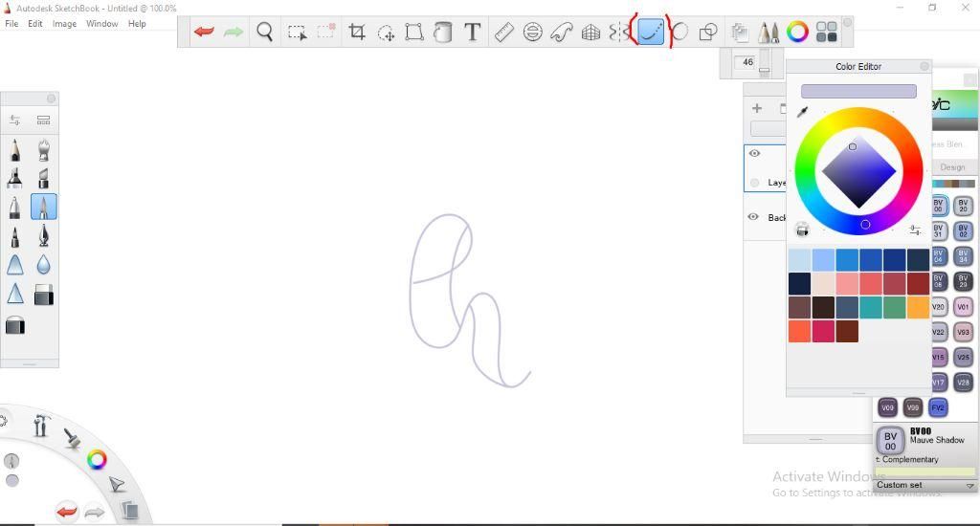Viewport: 980px width, 526px height.
Task: Toggle the Predictive Stroke tool
Action: [651, 32]
